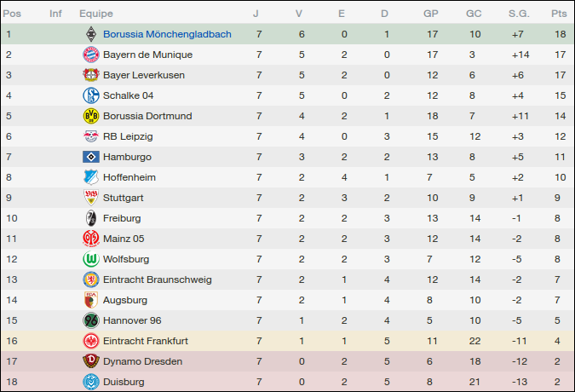Select the Duisburg team name

pyautogui.click(x=124, y=382)
